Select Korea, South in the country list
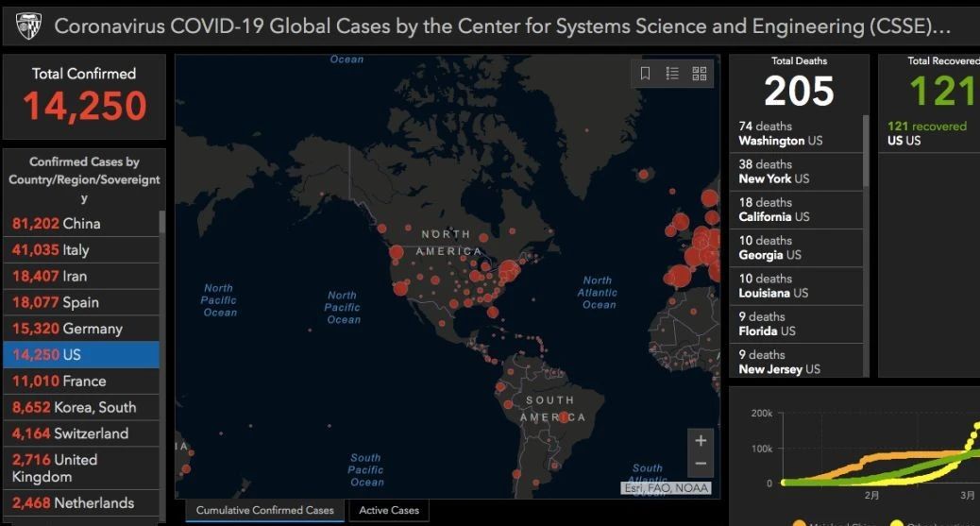 [80, 407]
